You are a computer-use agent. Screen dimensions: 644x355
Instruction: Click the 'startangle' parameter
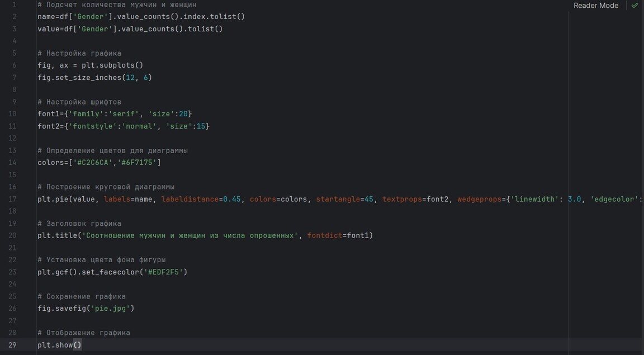338,199
